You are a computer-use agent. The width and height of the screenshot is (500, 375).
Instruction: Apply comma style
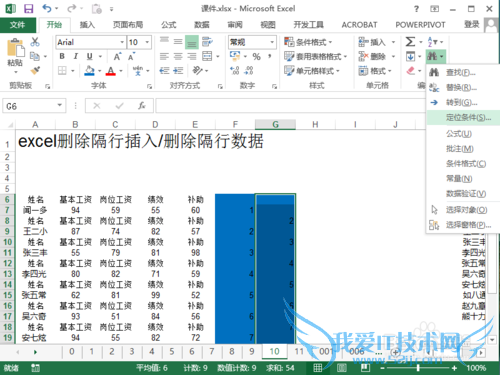coord(269,56)
